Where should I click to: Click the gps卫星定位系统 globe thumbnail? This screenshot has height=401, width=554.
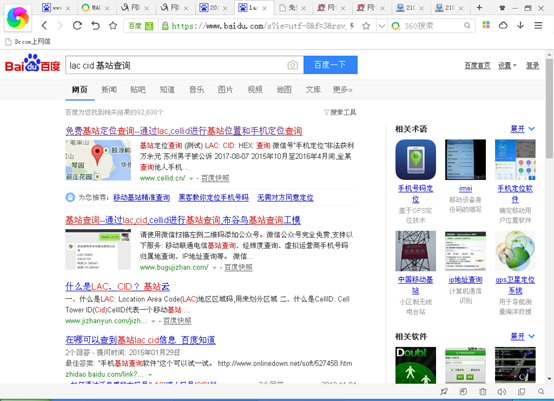(515, 251)
